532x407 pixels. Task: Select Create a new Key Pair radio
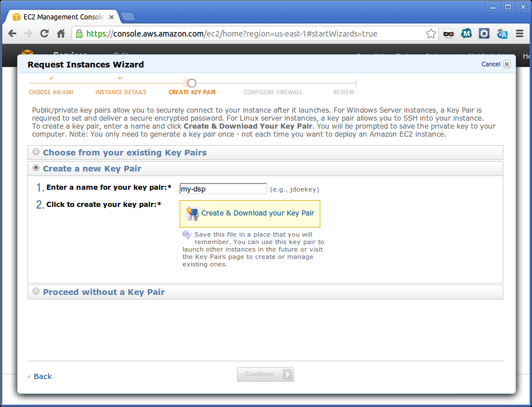pos(36,167)
